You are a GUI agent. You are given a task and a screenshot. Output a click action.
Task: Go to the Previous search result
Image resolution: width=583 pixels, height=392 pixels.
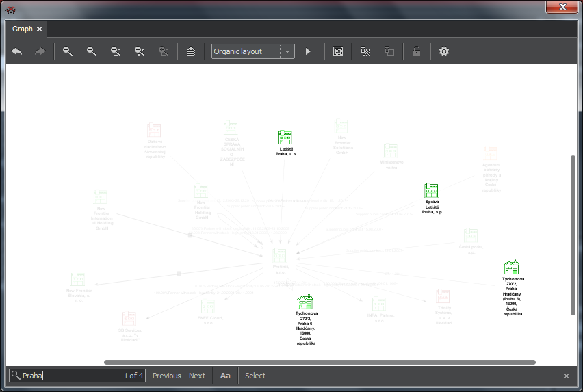(x=166, y=376)
